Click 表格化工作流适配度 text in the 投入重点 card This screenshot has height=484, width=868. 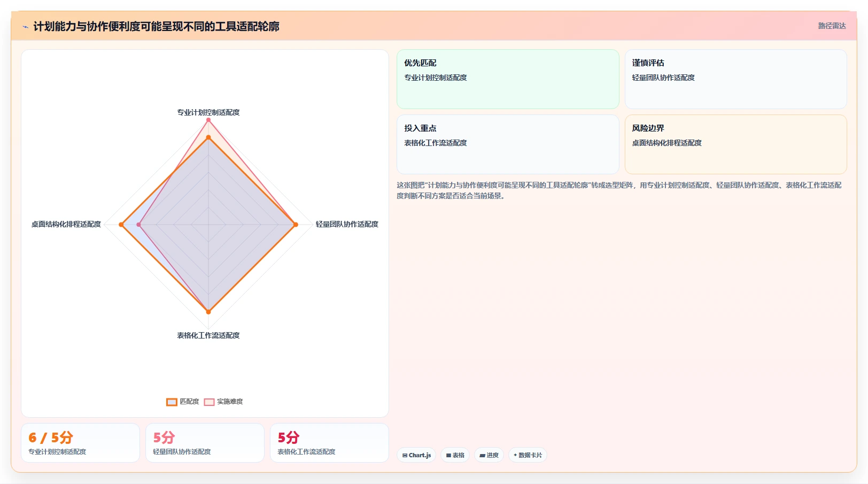pyautogui.click(x=436, y=143)
